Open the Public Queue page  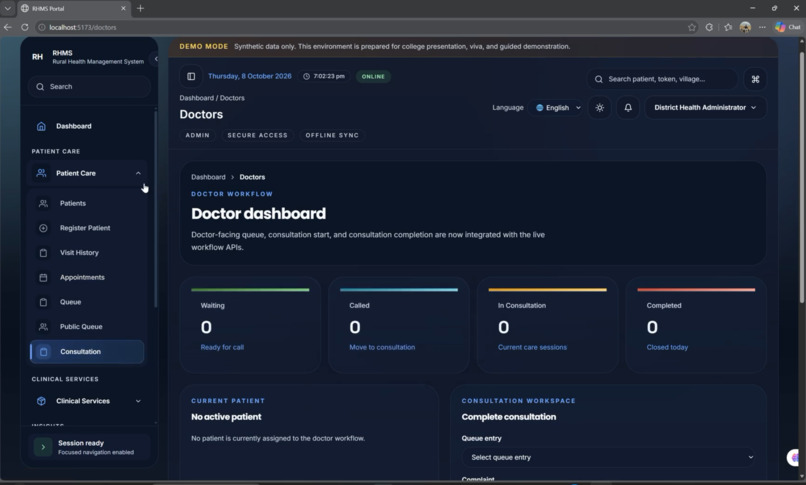click(x=87, y=327)
